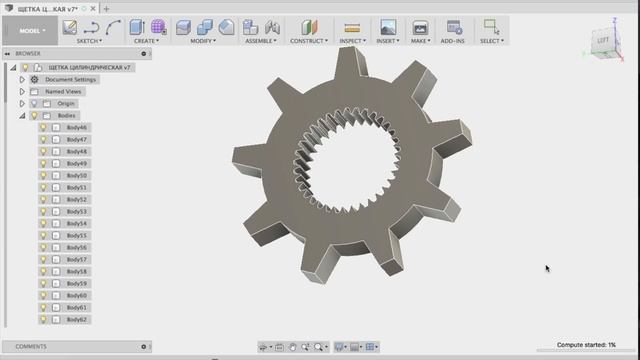Collapse the Bodies folder
Viewport: 640px width, 360px height.
click(x=22, y=116)
